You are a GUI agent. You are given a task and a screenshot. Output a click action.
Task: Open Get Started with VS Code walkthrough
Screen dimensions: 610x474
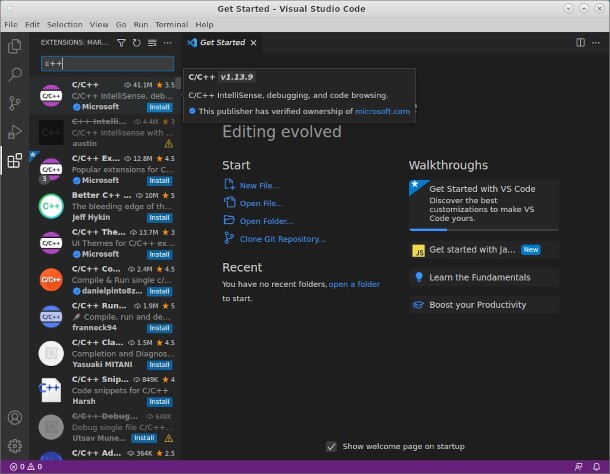pyautogui.click(x=484, y=205)
